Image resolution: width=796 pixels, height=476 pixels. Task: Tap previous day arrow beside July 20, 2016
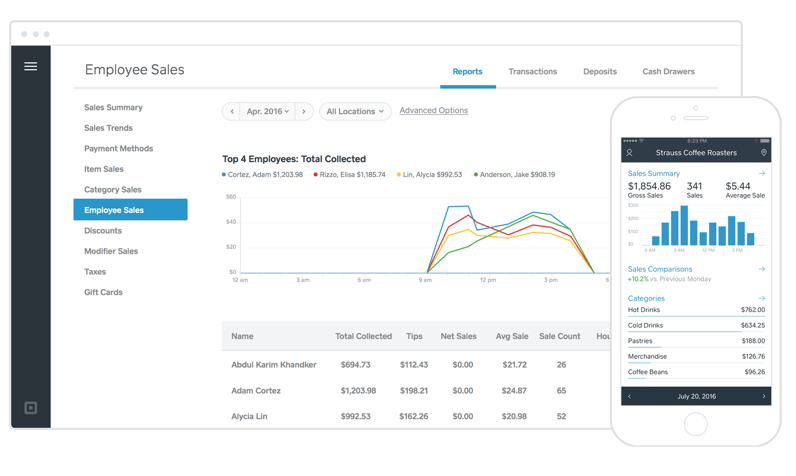tap(629, 396)
